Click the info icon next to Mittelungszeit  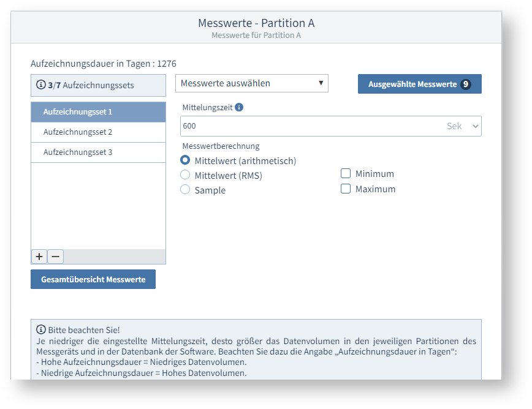tap(239, 107)
